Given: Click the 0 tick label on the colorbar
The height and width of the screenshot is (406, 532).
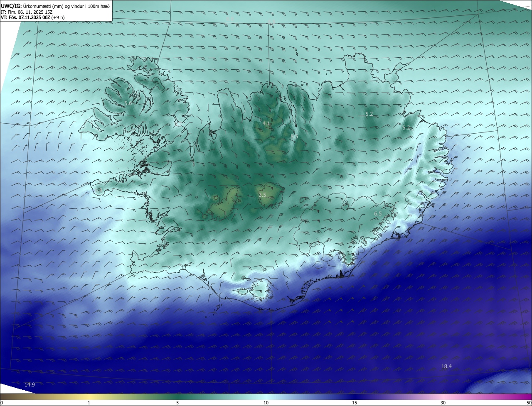Looking at the screenshot, I should tap(2, 403).
